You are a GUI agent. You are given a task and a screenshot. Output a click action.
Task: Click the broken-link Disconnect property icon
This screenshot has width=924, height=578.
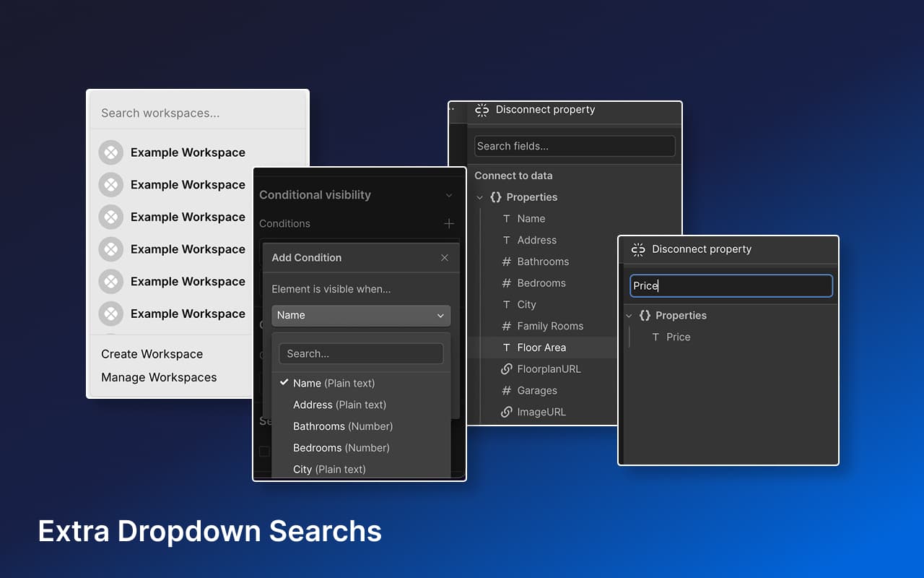click(x=482, y=110)
